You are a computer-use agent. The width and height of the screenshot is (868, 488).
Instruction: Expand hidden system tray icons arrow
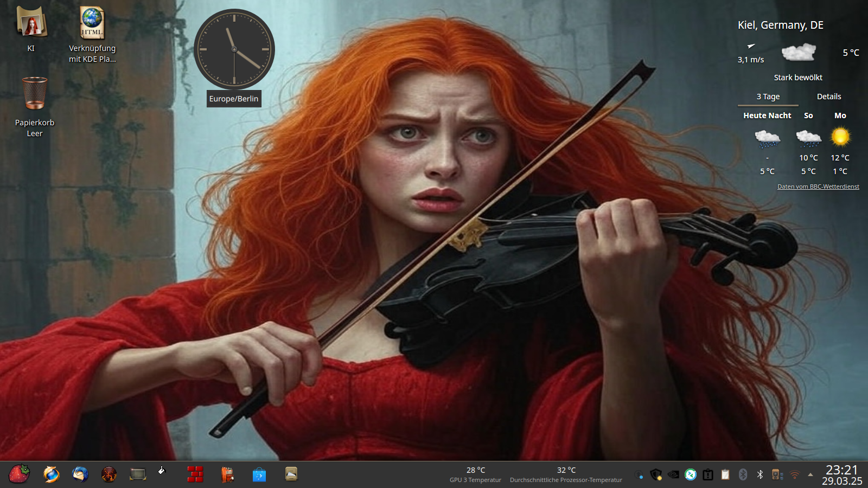coord(810,475)
